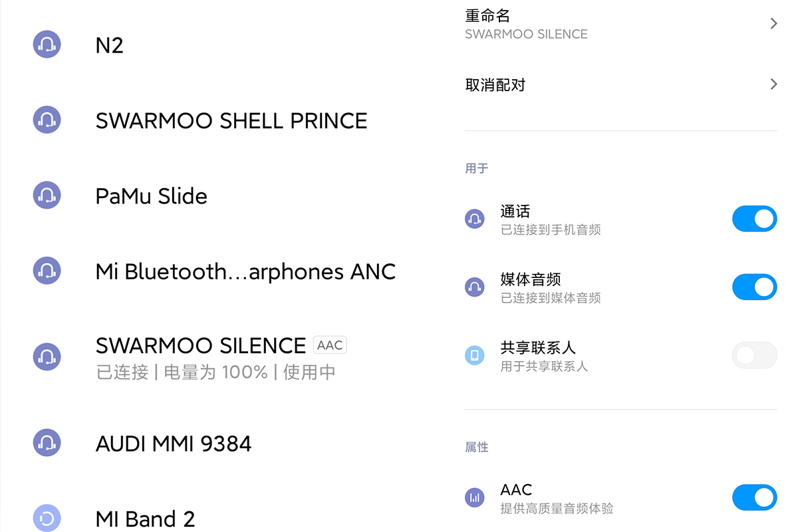
Task: Tap the 取消配对 unpair option text
Action: pos(495,85)
